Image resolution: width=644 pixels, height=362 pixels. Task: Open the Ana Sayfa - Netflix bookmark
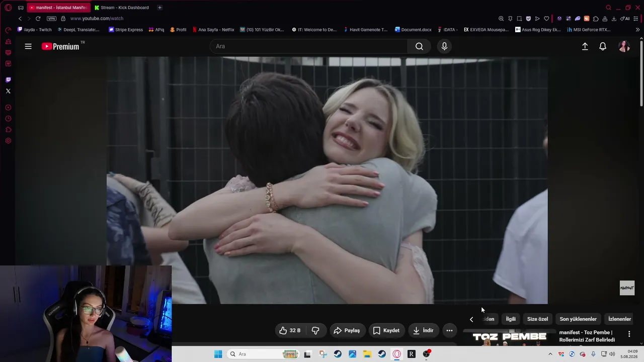point(213,30)
